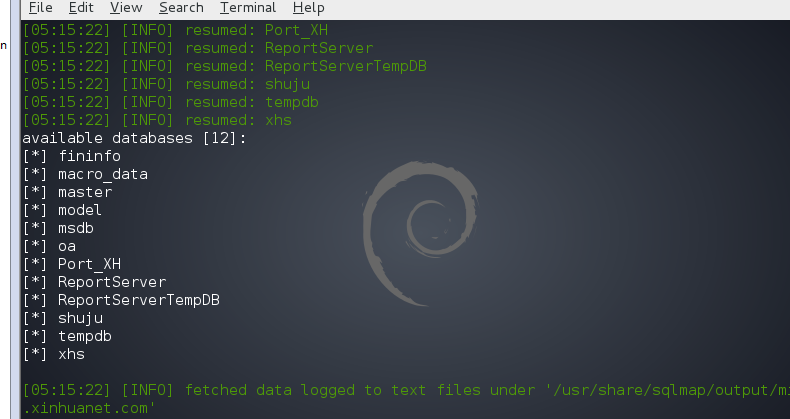Select the 'ReportServerTempDB' database list entry
Screen dimensions: 790x419
pyautogui.click(x=121, y=301)
